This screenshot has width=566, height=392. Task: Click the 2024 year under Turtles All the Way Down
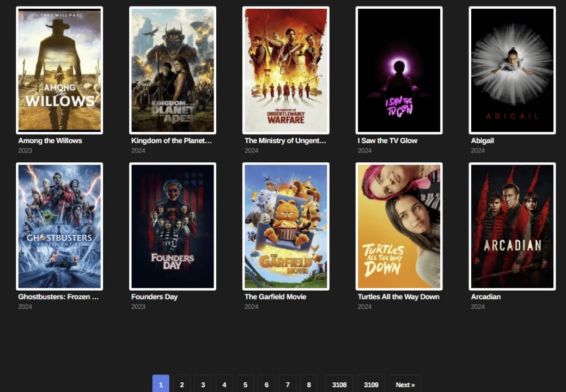click(x=364, y=307)
